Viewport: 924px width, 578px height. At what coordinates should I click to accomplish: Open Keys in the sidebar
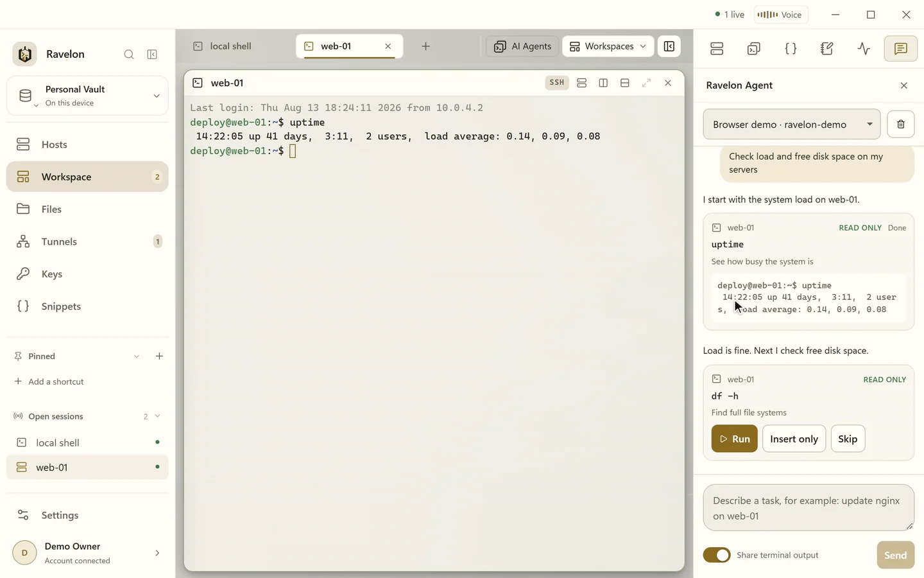tap(87, 274)
